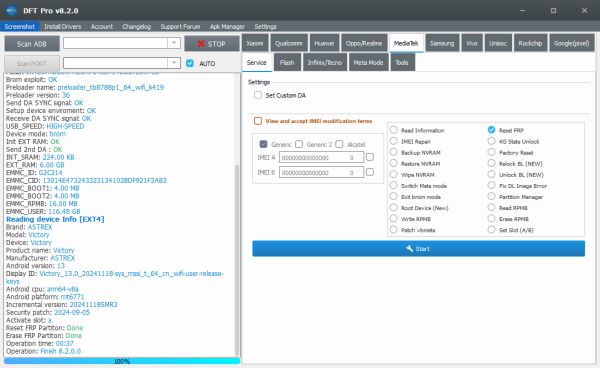Switch to the Samsung tab
Viewport: 600px width, 368px height.
442,43
